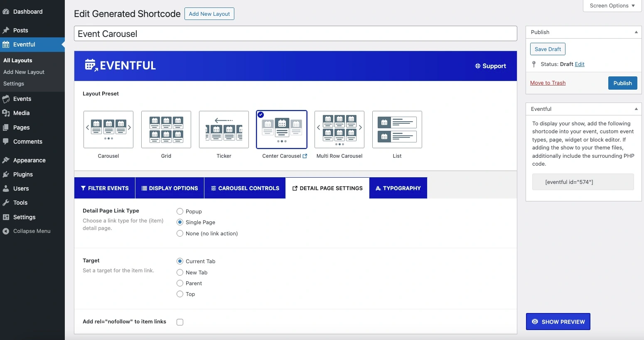Click the eventful id="574" shortcode box
644x340 pixels.
pos(583,182)
